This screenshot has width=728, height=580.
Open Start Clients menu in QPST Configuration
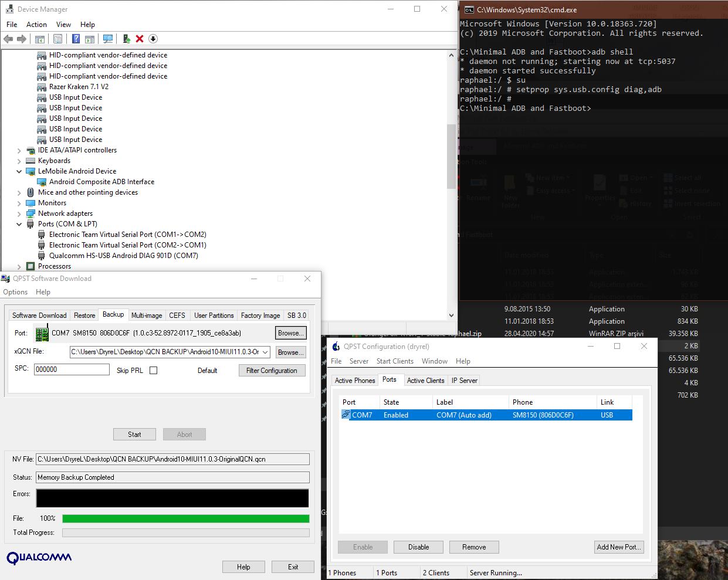pos(395,361)
